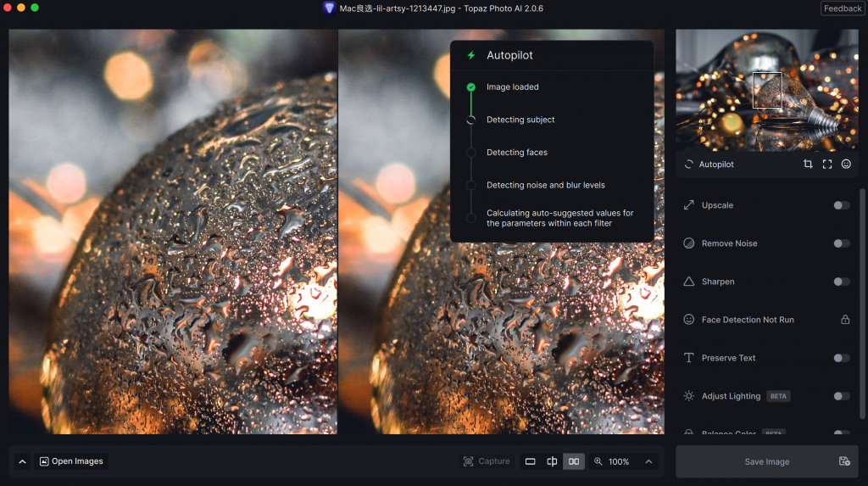Click the Face Detection Not Run text

tap(748, 320)
